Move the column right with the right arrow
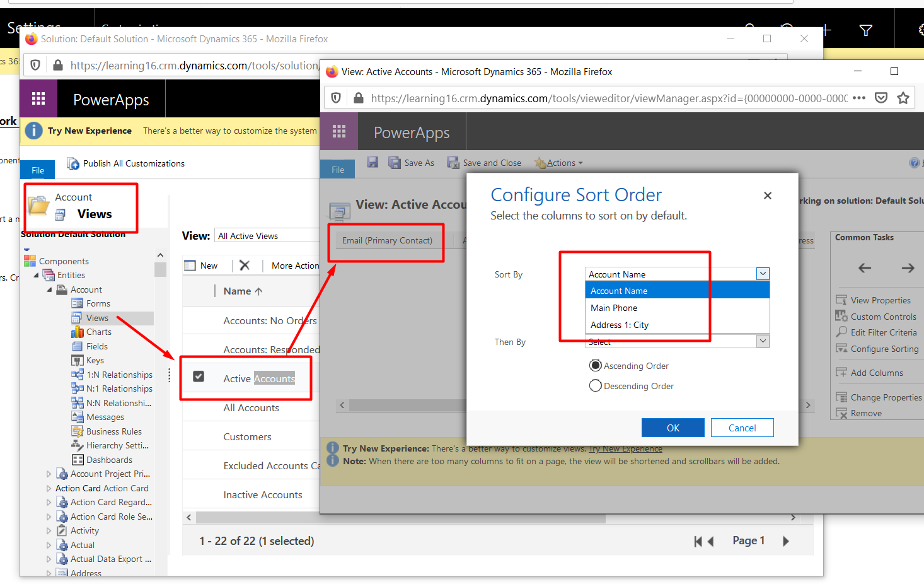 point(908,268)
